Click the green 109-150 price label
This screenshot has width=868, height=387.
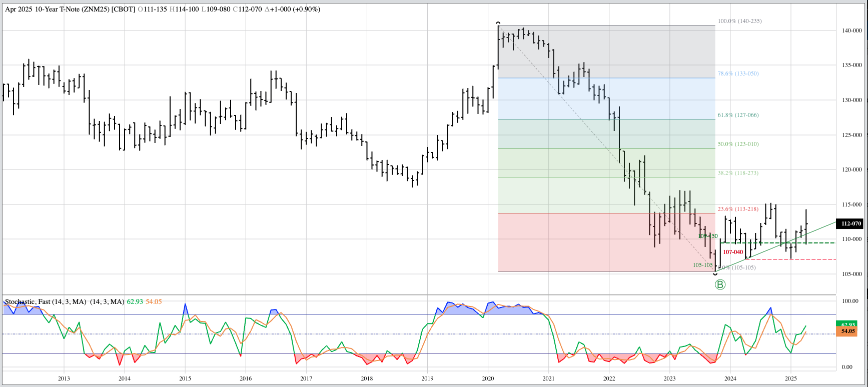click(x=708, y=236)
